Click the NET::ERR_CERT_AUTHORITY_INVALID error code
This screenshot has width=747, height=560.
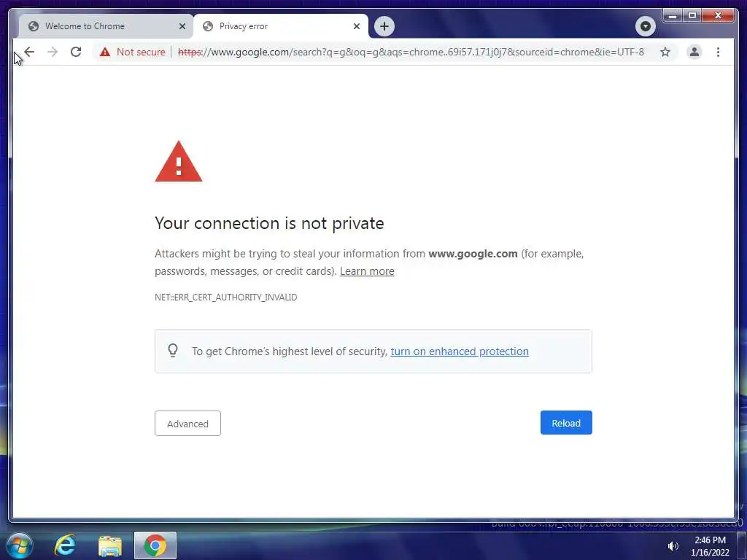[x=226, y=297]
